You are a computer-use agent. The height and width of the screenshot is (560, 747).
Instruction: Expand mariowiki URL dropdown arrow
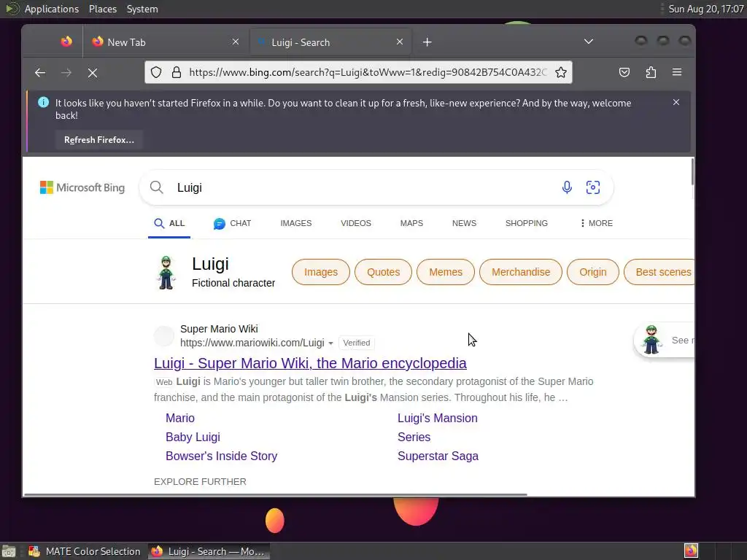coord(330,343)
